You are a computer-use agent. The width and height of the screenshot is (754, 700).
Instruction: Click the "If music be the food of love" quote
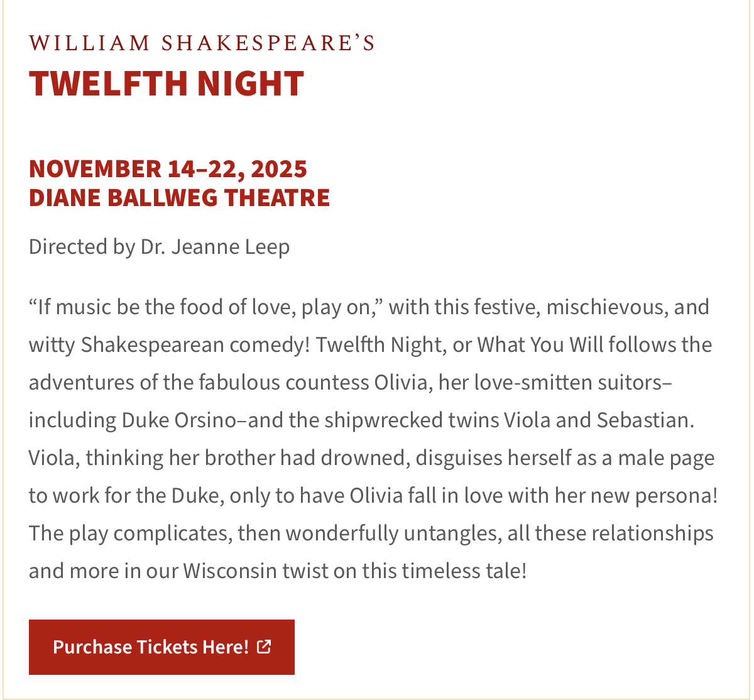click(x=188, y=307)
